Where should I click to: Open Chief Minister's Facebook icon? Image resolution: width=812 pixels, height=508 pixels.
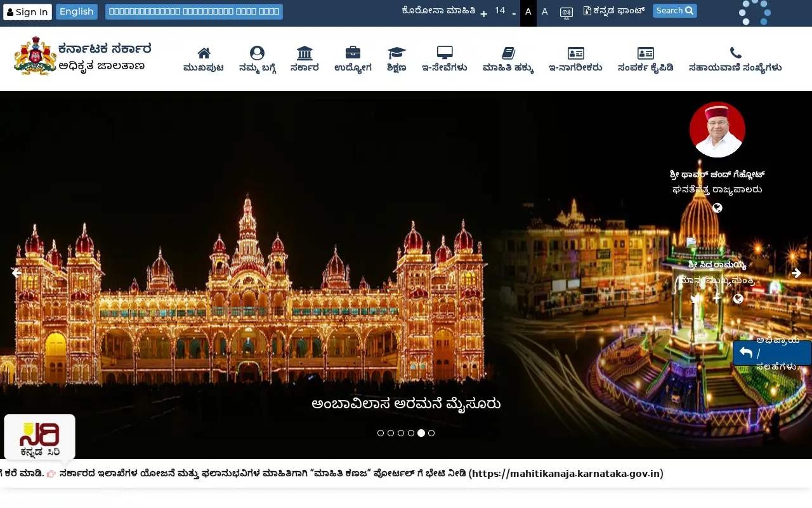[717, 298]
